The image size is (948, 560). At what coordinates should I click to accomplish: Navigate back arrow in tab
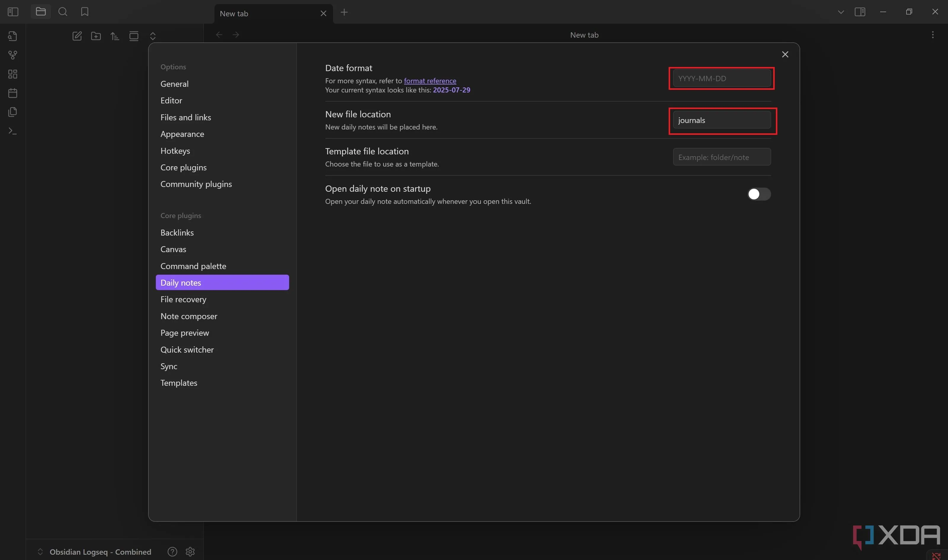(219, 35)
